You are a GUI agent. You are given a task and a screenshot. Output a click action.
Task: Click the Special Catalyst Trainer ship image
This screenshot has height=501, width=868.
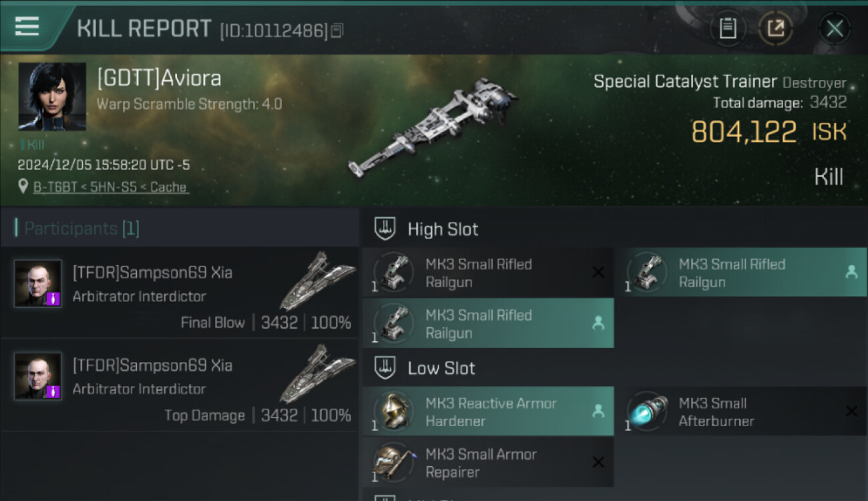click(x=434, y=127)
